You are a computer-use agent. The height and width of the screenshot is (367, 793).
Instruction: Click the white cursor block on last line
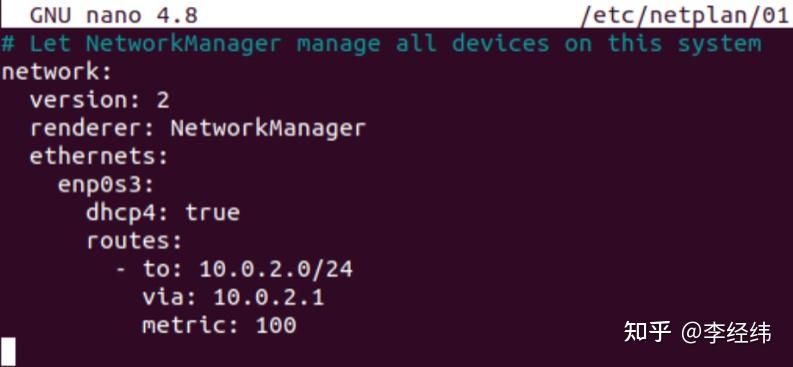[x=9, y=351]
